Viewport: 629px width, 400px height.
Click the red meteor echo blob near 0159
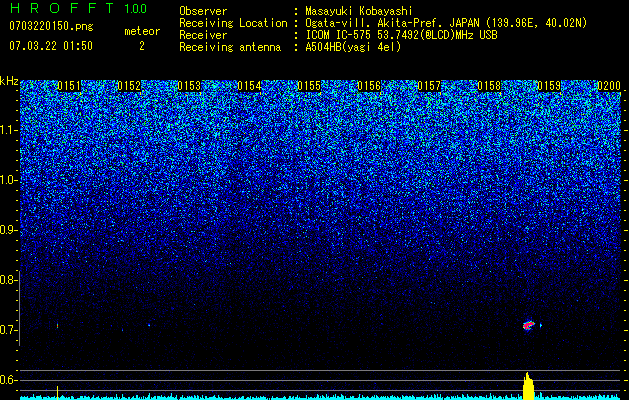coord(529,325)
